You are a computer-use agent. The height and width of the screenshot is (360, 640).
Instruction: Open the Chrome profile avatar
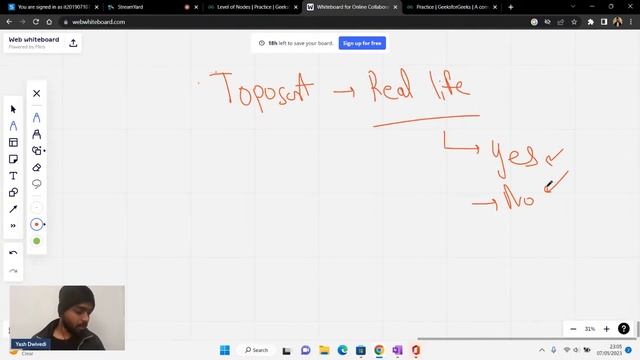tap(618, 22)
